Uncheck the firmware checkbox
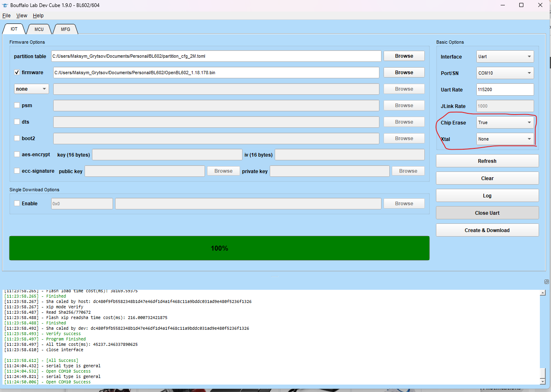The image size is (551, 392). pos(17,73)
